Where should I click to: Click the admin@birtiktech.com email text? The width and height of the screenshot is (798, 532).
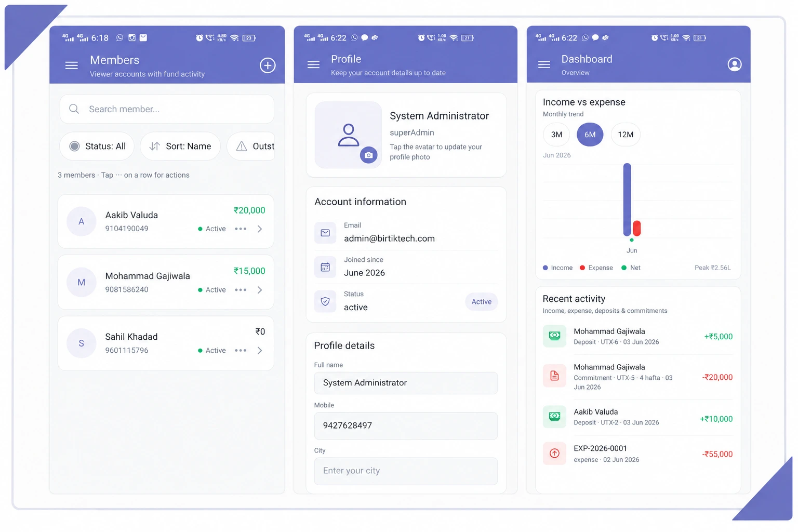tap(389, 238)
